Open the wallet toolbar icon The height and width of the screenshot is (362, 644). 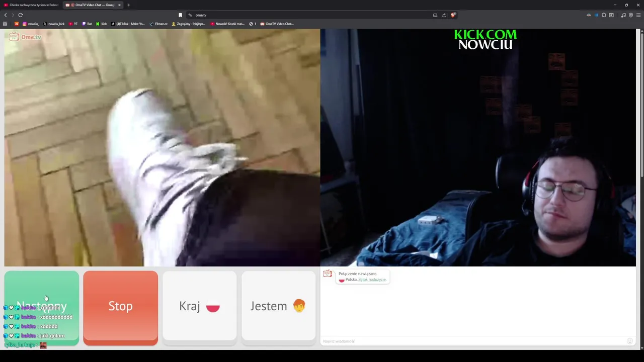[611, 15]
